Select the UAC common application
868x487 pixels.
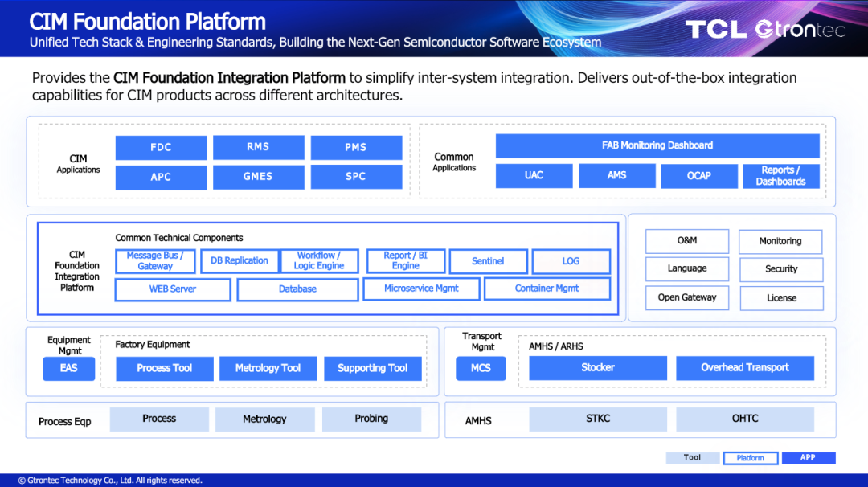tap(534, 175)
